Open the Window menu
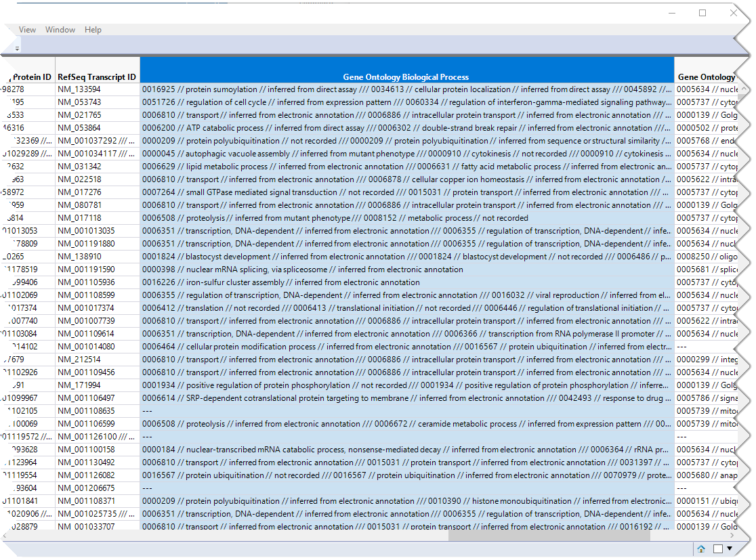 [60, 30]
